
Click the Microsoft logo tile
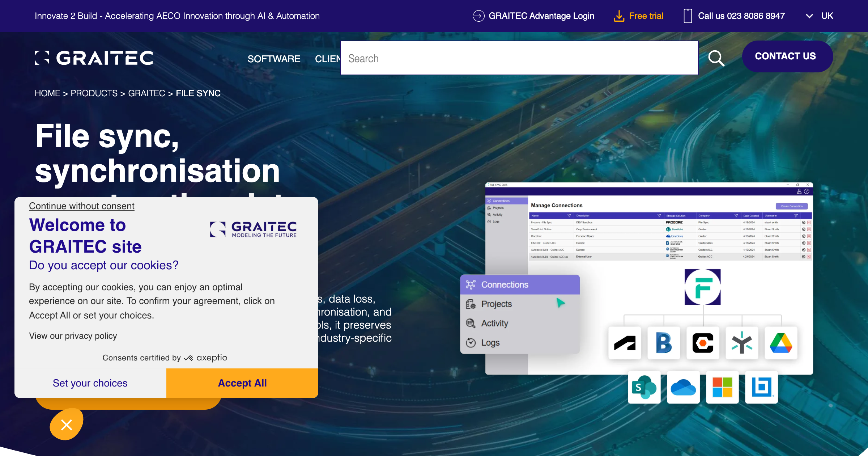click(722, 387)
